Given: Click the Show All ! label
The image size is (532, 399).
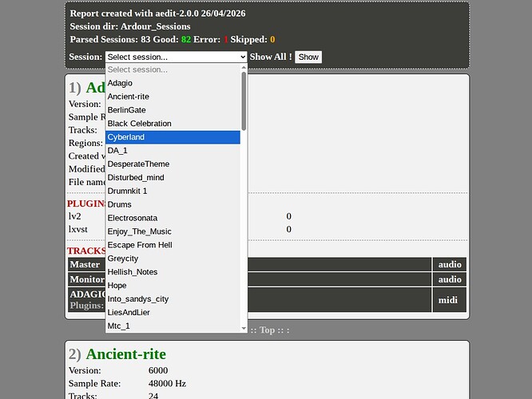Looking at the screenshot, I should 271,57.
